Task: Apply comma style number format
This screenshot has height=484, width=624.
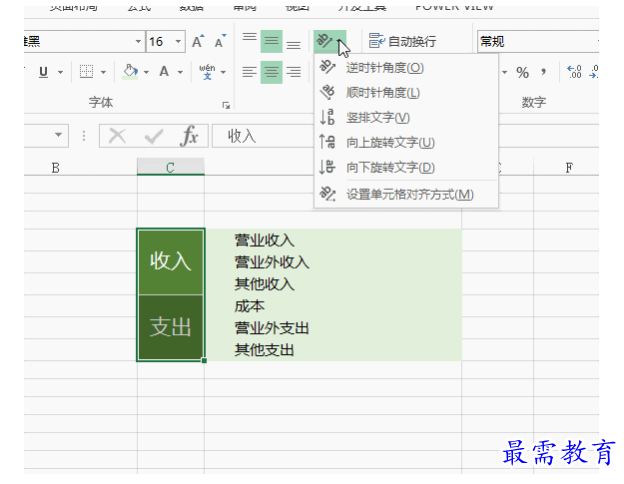Action: click(x=544, y=72)
